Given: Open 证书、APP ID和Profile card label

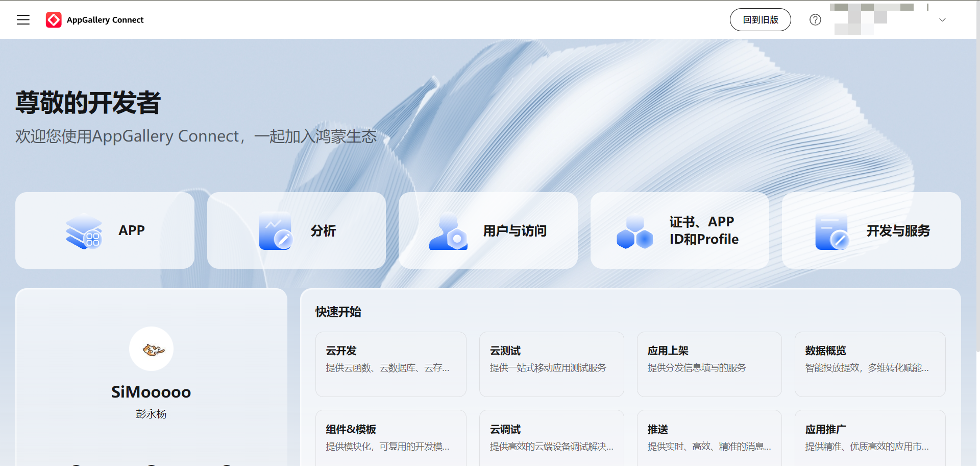Looking at the screenshot, I should point(704,230).
